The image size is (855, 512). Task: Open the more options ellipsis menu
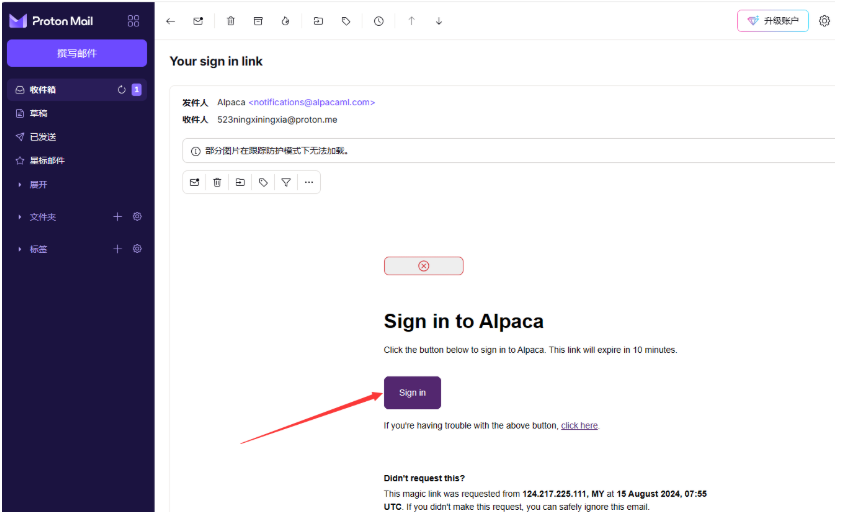point(309,182)
